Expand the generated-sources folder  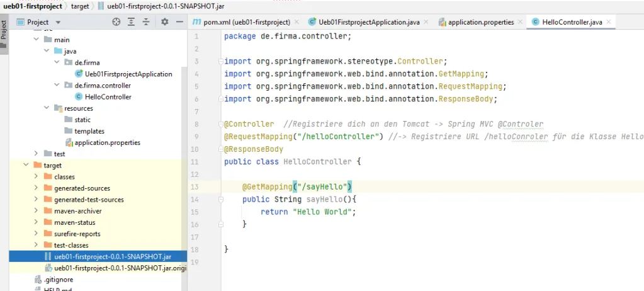coord(37,188)
